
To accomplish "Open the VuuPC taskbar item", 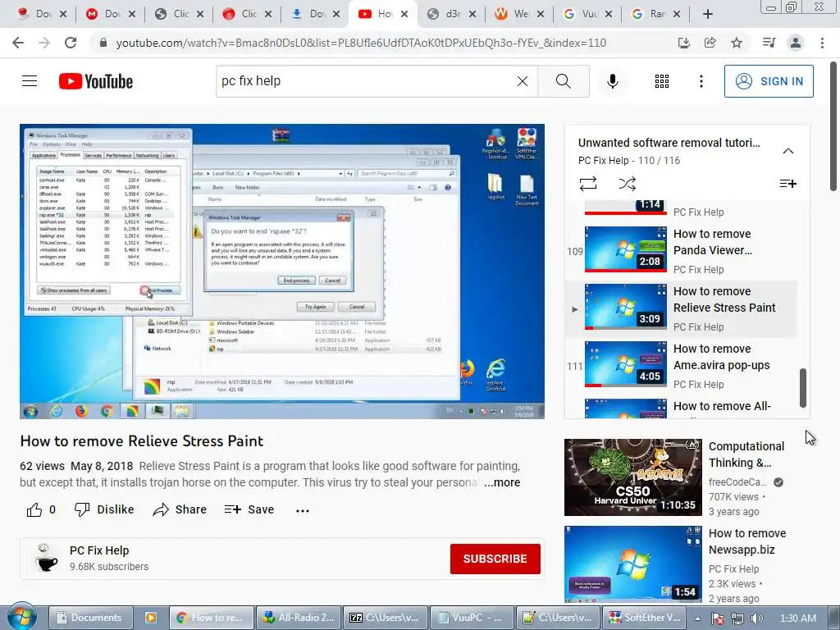I will [x=472, y=618].
